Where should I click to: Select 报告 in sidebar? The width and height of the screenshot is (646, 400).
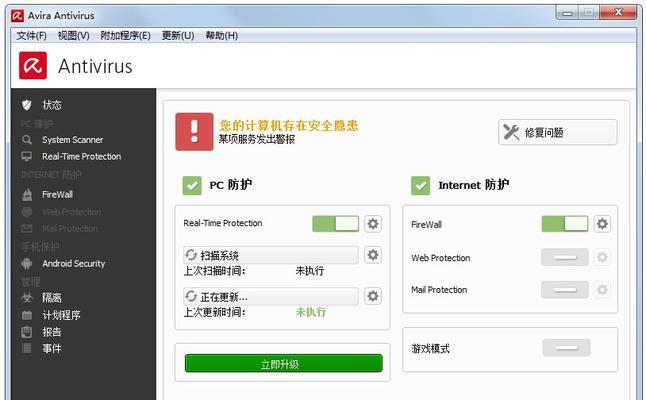(52, 332)
